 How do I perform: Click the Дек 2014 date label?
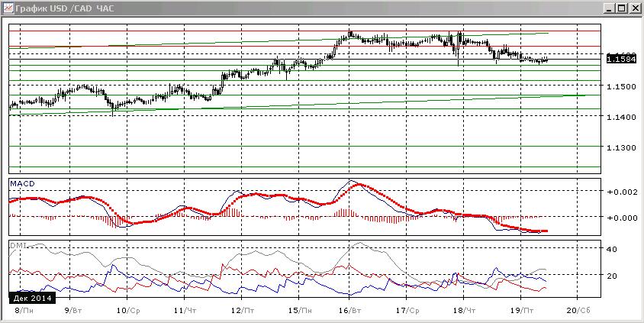[x=32, y=298]
